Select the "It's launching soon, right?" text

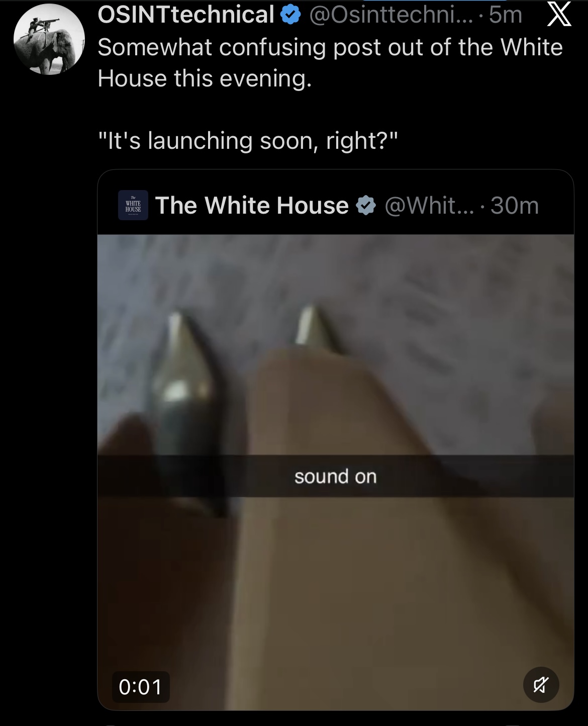(248, 141)
